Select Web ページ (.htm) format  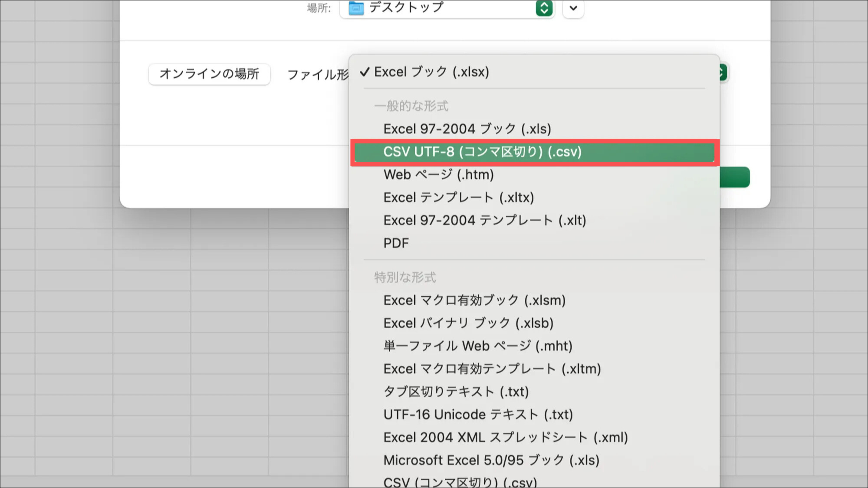(x=438, y=175)
